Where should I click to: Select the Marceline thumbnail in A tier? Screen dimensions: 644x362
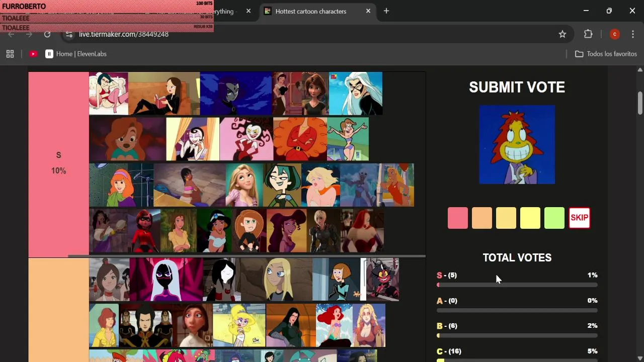coord(221,280)
